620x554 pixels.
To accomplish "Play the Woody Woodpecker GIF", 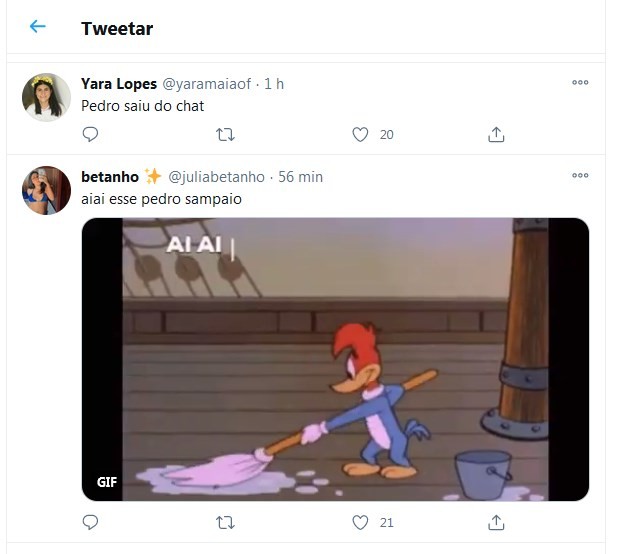I will point(335,359).
